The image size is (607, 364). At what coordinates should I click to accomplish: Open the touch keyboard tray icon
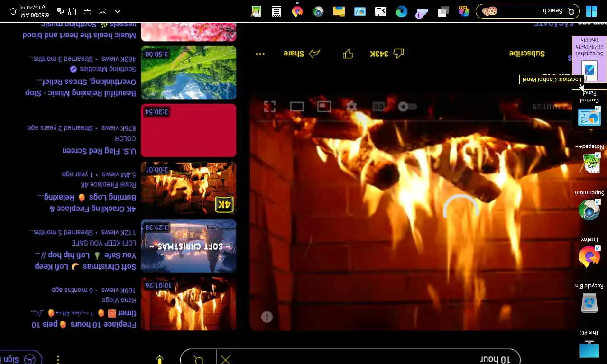click(102, 11)
